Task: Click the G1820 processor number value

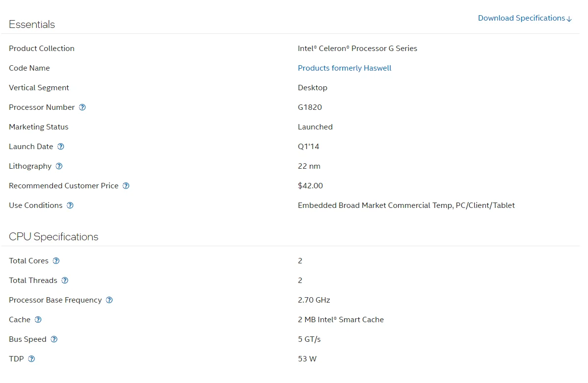Action: pos(310,107)
